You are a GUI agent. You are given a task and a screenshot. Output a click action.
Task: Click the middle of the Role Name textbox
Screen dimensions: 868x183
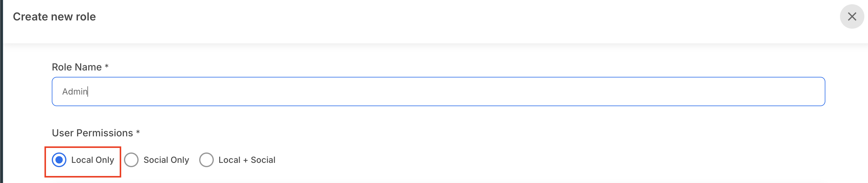tap(438, 91)
